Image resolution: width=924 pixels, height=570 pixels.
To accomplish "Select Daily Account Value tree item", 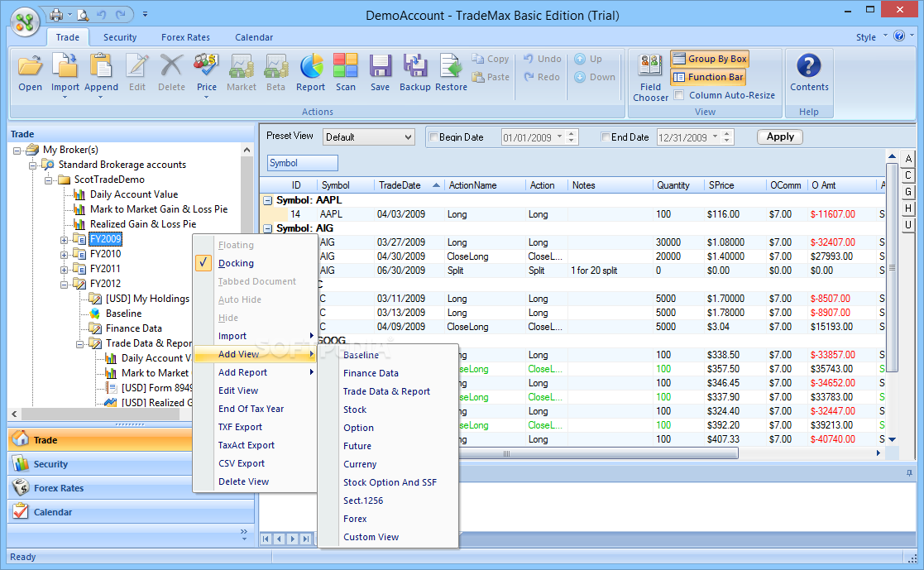I will 134,194.
